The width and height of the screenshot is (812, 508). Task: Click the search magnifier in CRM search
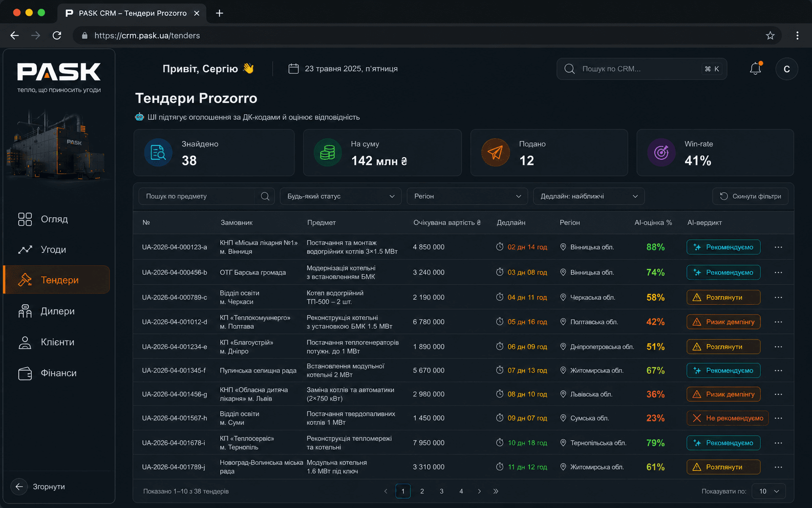click(x=569, y=69)
